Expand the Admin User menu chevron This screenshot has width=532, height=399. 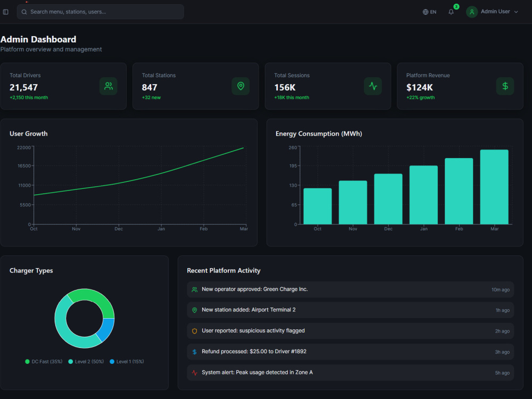(516, 12)
